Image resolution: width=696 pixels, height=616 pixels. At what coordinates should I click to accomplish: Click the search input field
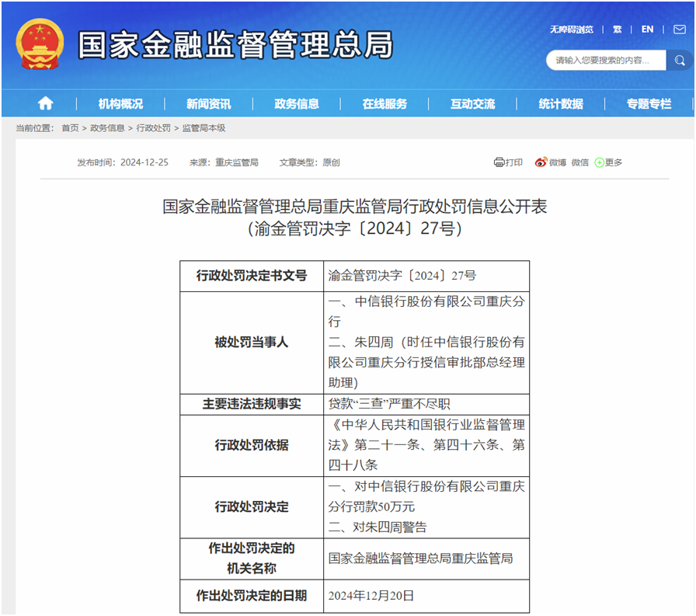(606, 60)
